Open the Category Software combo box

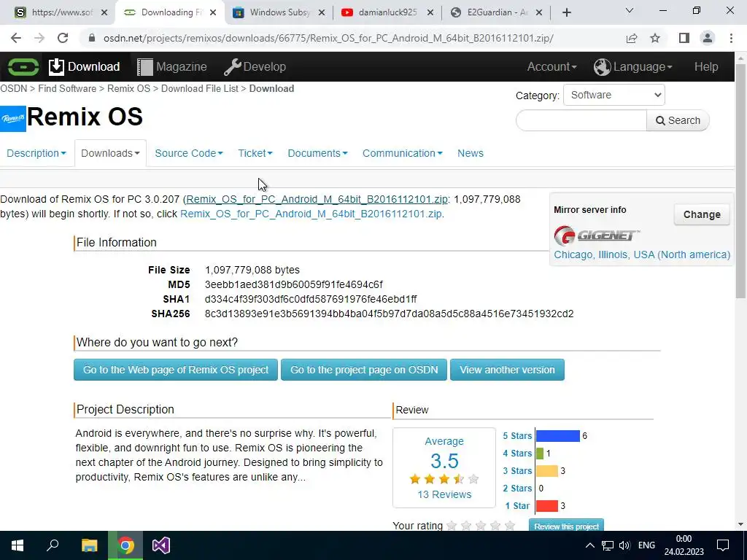tap(614, 95)
